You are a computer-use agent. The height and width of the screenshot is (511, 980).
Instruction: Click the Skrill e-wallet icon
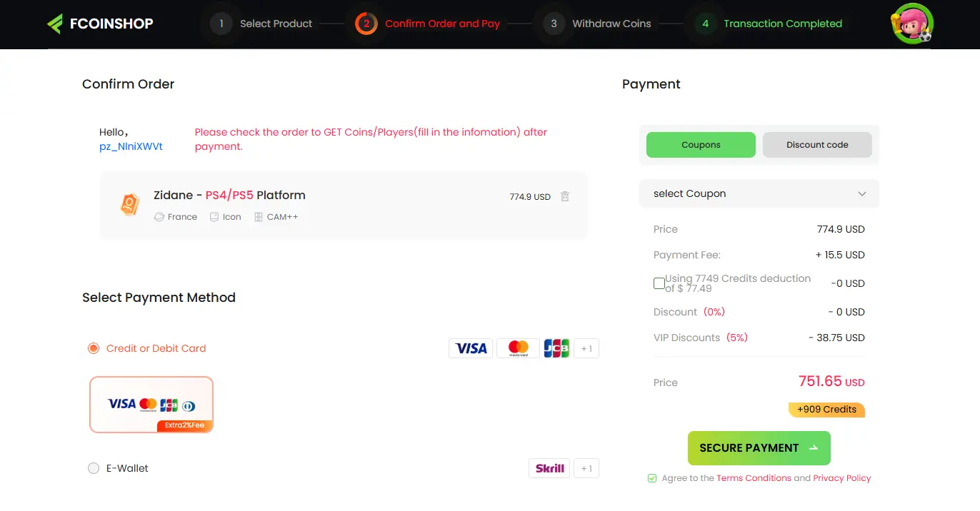(x=549, y=468)
